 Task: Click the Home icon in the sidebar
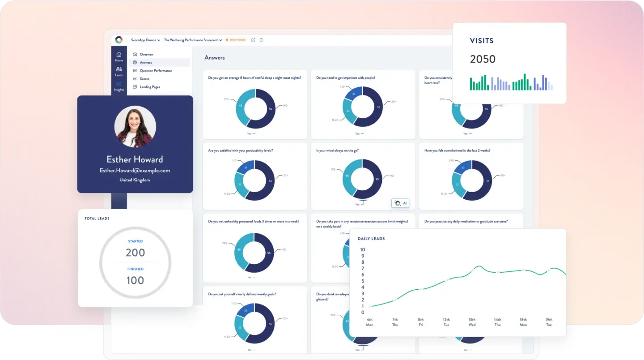click(x=119, y=55)
